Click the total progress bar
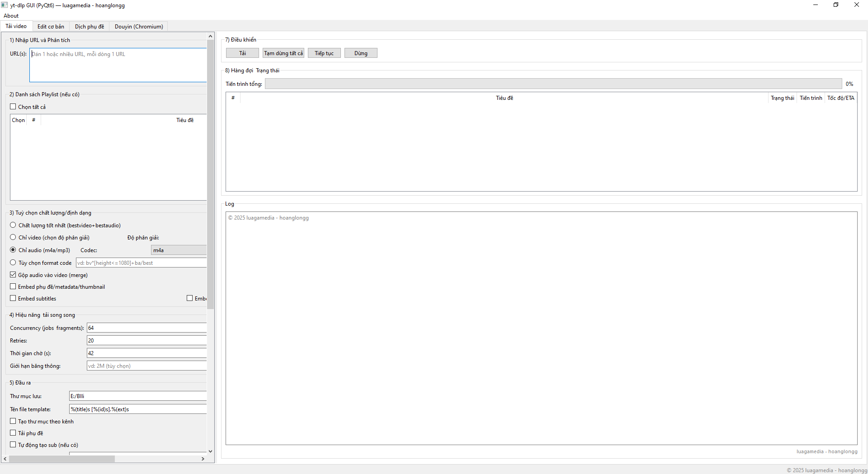This screenshot has width=868, height=474. (x=553, y=84)
